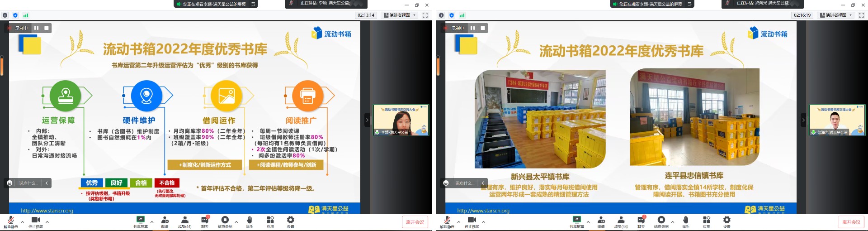This screenshot has height=231, width=868.
Task: Collapse comment bar arrow in right window
Action: point(483,183)
